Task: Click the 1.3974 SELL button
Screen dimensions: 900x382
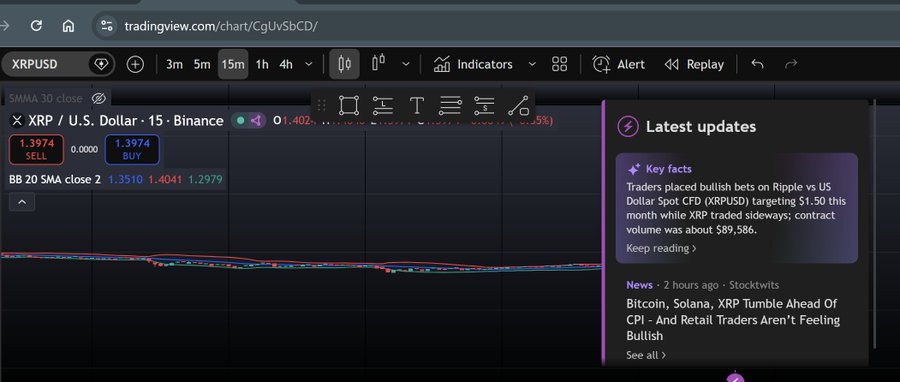Action: click(x=36, y=149)
